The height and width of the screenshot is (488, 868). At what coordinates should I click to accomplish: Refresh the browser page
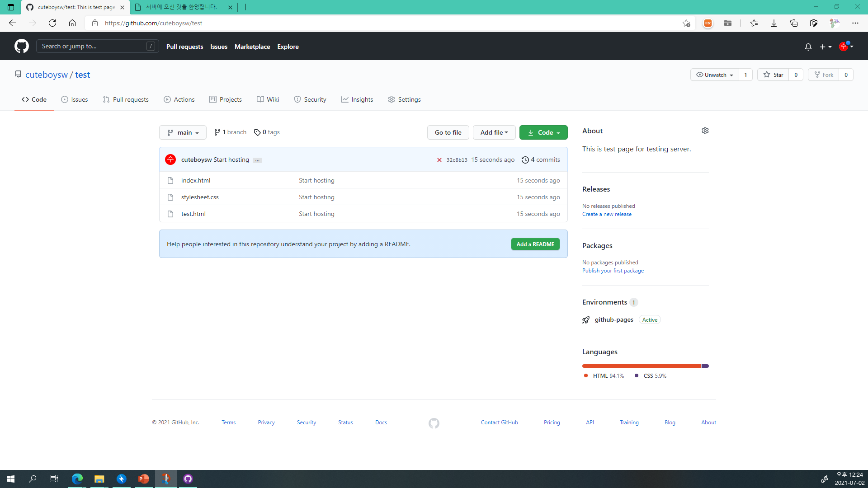(x=52, y=23)
